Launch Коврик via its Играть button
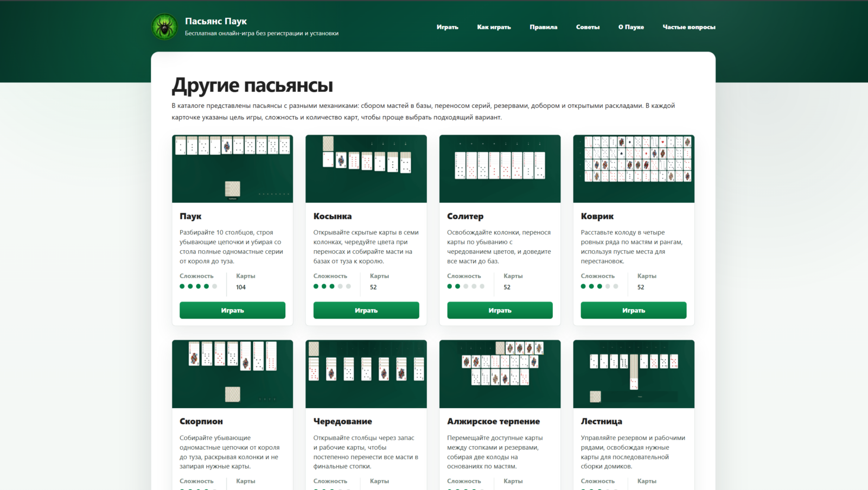 click(634, 310)
